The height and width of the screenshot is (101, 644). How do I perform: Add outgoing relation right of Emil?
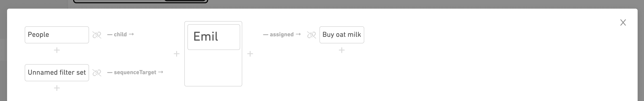pos(250,54)
